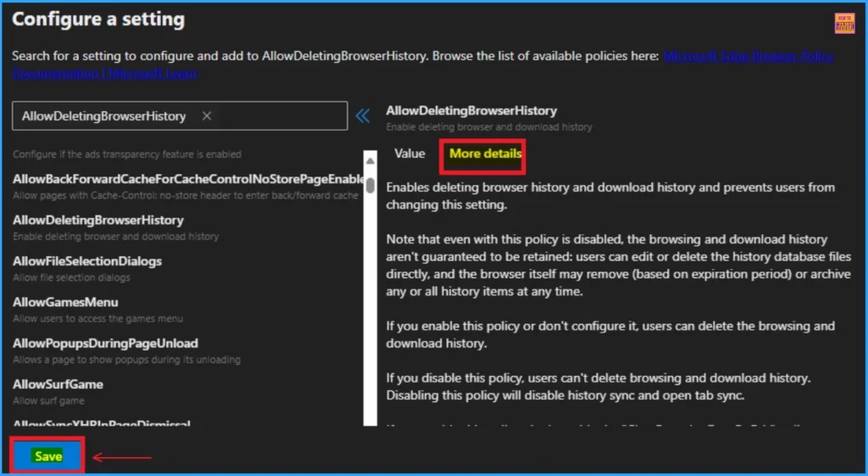Clear the AllowDeletingBrowserHistory search text
This screenshot has width=868, height=476.
pos(207,115)
